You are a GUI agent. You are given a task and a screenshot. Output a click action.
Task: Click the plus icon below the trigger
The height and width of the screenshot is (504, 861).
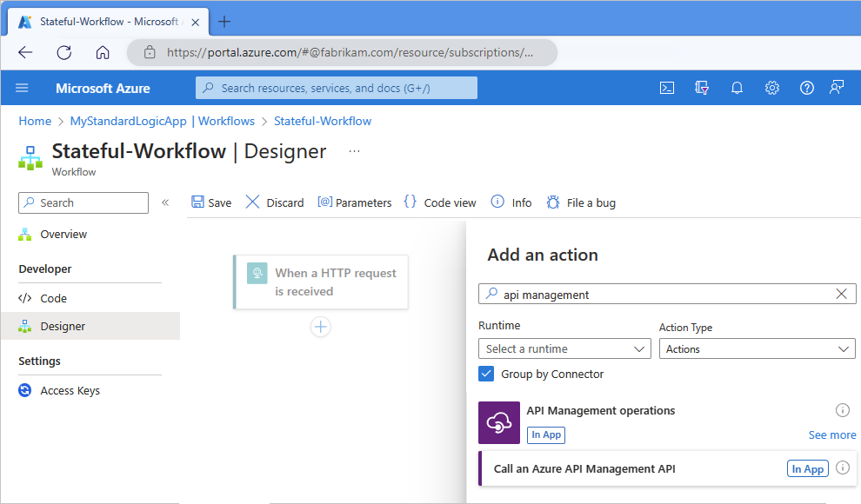coord(321,327)
